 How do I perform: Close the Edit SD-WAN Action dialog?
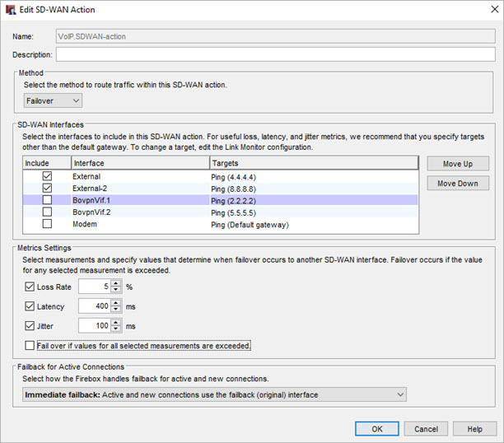489,9
